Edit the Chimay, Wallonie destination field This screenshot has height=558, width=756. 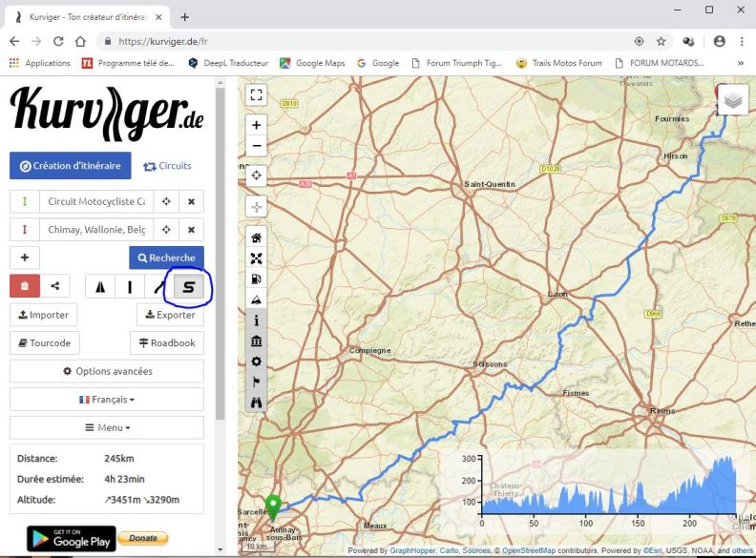tap(96, 229)
